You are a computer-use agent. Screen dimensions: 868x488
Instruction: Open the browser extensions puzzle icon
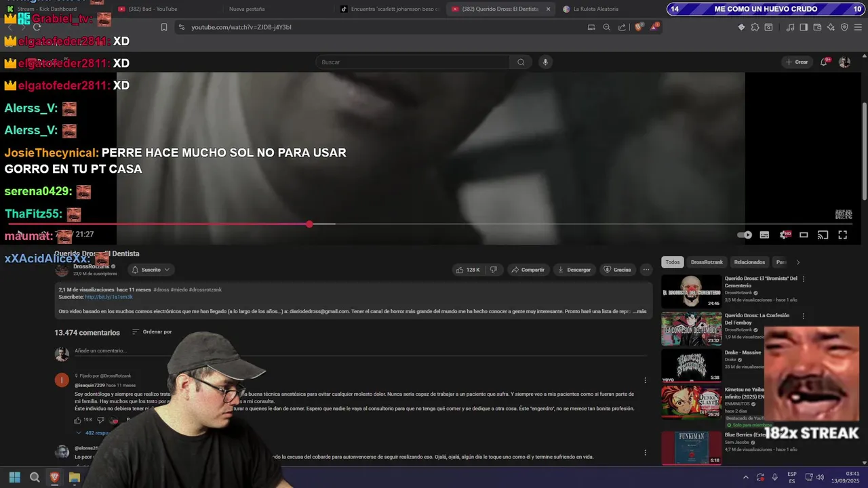pyautogui.click(x=755, y=27)
